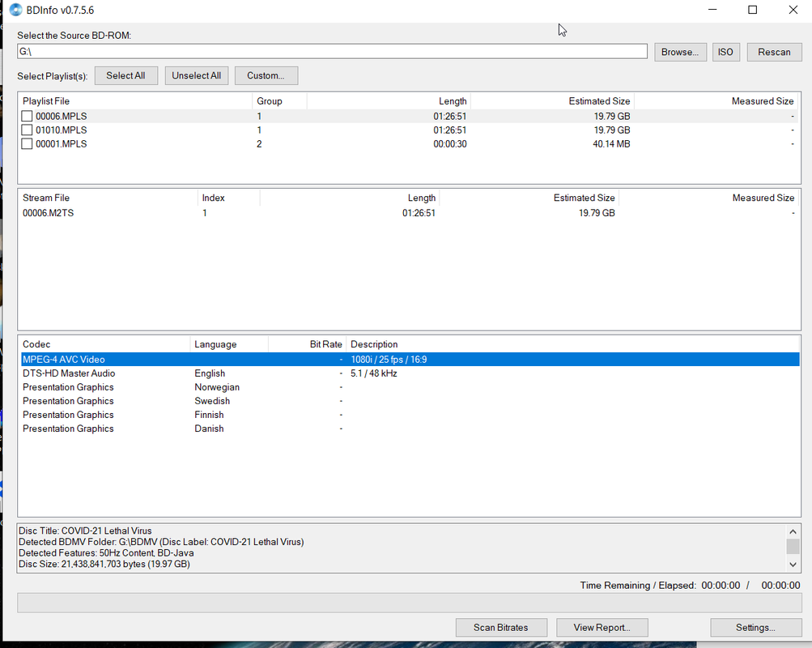Sort playlists by Group column header
This screenshot has height=648, width=812.
coord(279,101)
